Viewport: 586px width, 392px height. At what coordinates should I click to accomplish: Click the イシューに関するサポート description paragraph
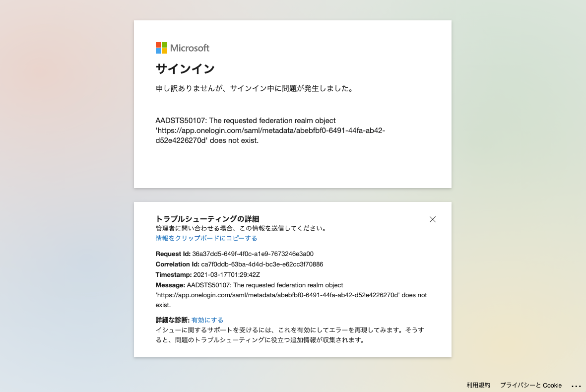[290, 335]
